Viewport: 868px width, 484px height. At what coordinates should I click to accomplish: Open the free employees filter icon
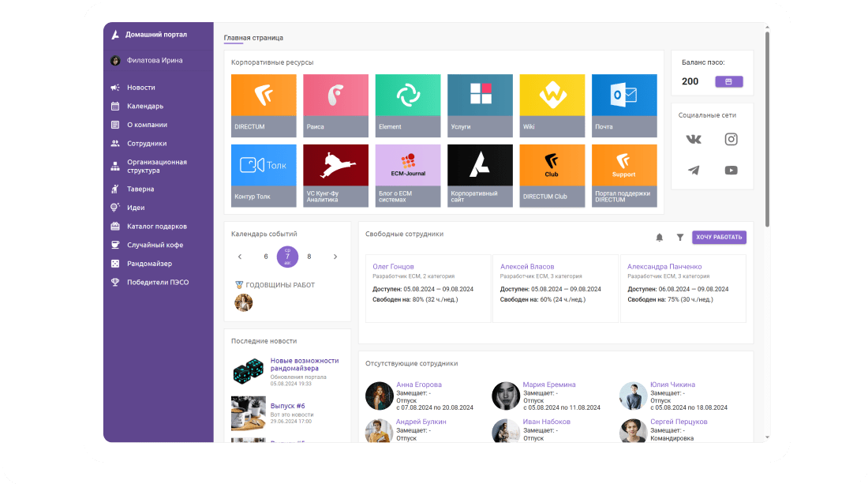coord(679,237)
